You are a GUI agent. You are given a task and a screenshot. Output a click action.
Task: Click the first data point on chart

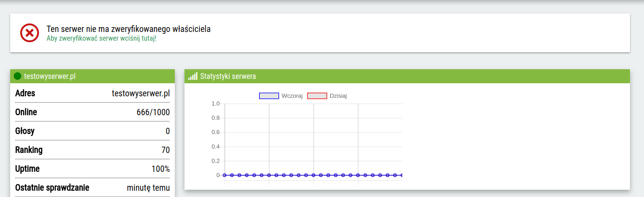[x=225, y=175]
